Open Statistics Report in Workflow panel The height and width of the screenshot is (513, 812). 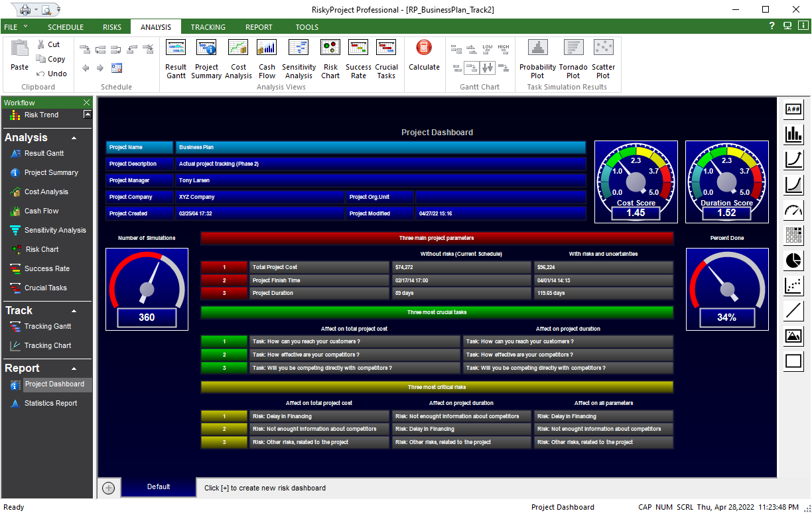[x=50, y=403]
